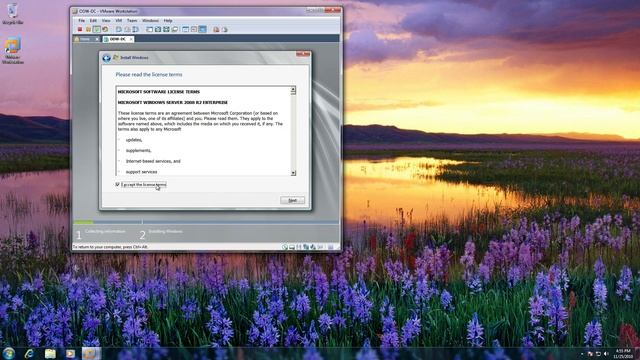Close the Home tab
This screenshot has width=640, height=360.
click(x=97, y=39)
